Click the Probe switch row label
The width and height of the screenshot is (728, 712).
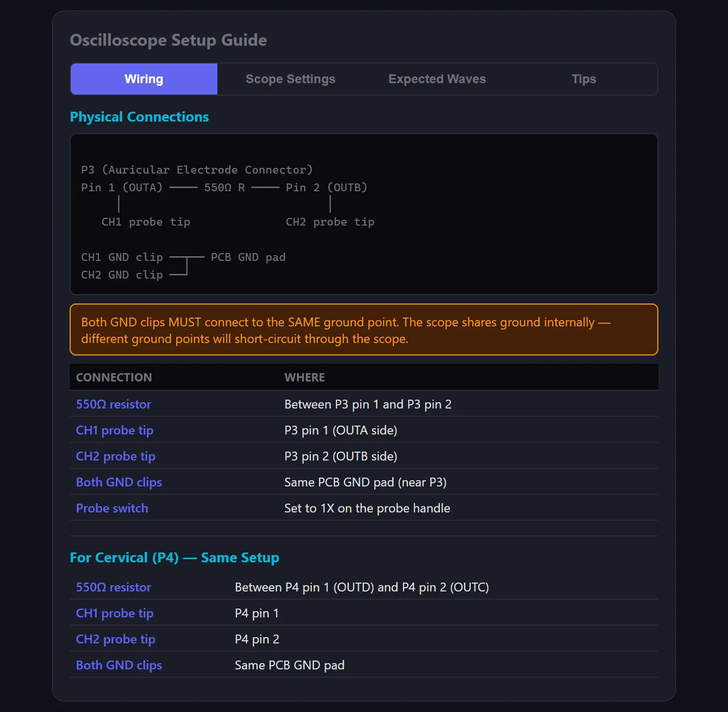pos(112,508)
